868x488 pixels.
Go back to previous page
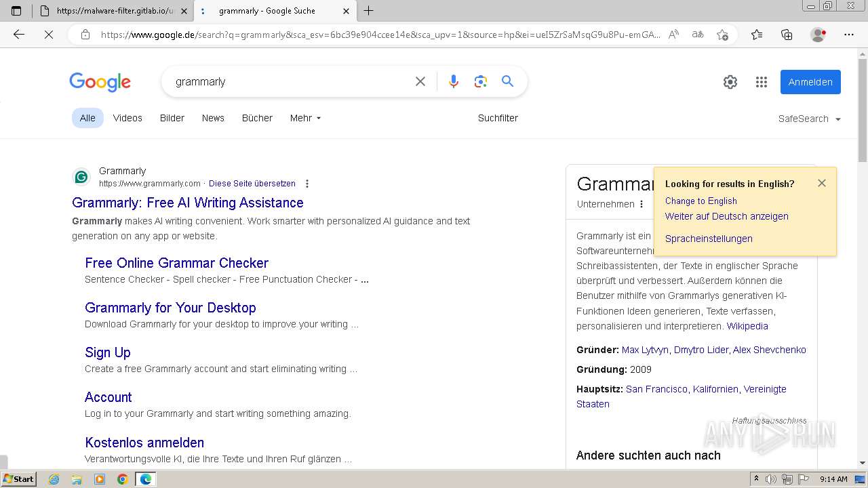(19, 35)
